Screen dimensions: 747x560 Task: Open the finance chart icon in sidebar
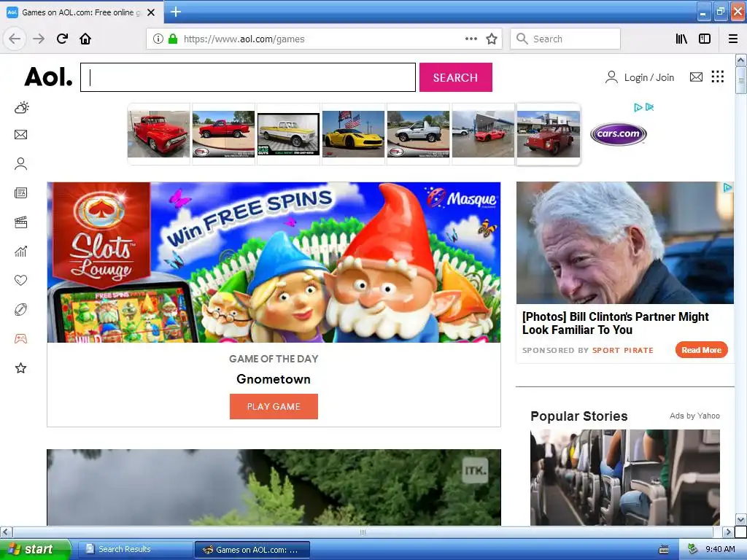(x=21, y=252)
